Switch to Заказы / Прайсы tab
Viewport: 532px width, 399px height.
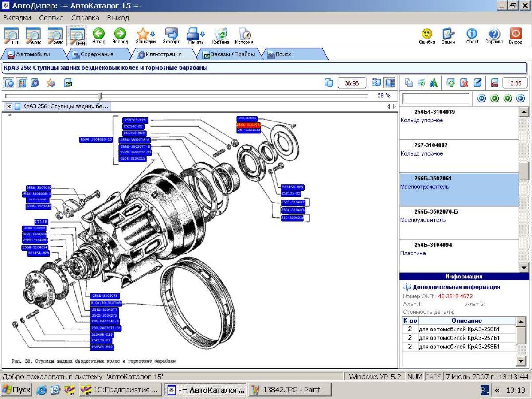tap(229, 55)
